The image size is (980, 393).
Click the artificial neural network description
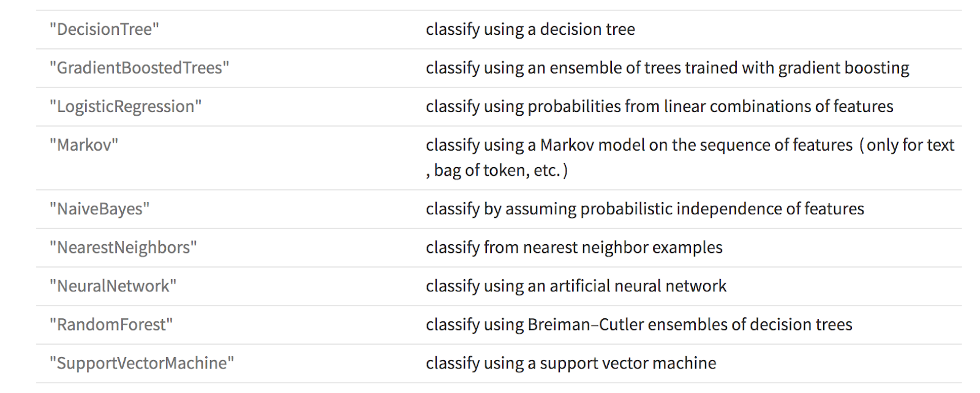tap(576, 286)
